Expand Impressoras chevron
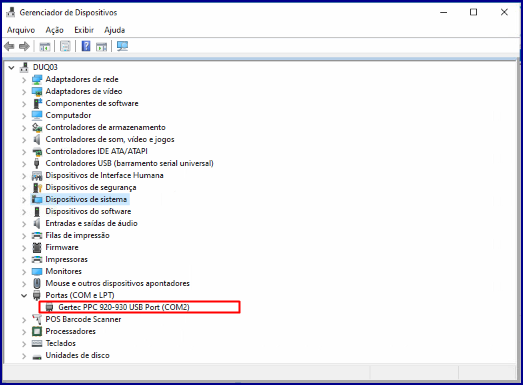523x385 pixels. [x=24, y=260]
